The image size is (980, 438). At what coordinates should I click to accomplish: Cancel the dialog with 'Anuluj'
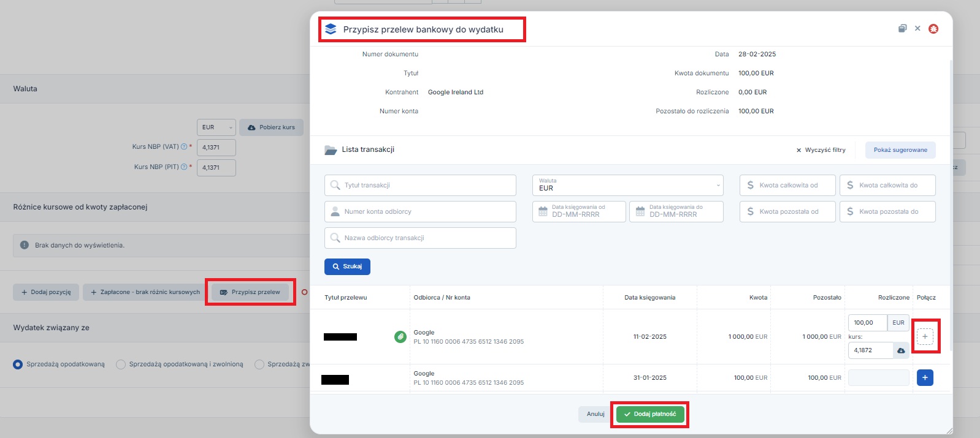(595, 414)
